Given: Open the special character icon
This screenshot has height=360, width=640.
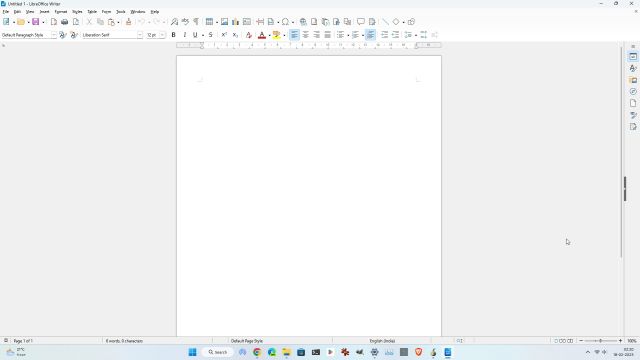Looking at the screenshot, I should (x=285, y=22).
